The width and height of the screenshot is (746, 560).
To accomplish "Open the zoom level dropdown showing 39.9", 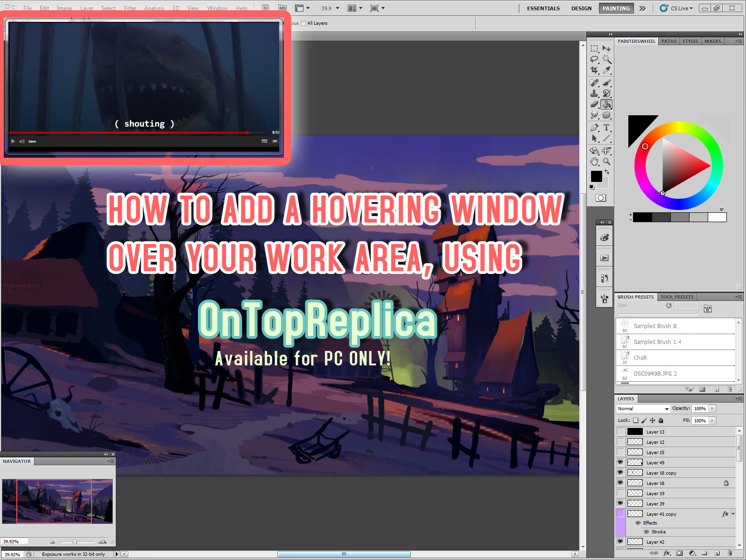I will [x=338, y=8].
